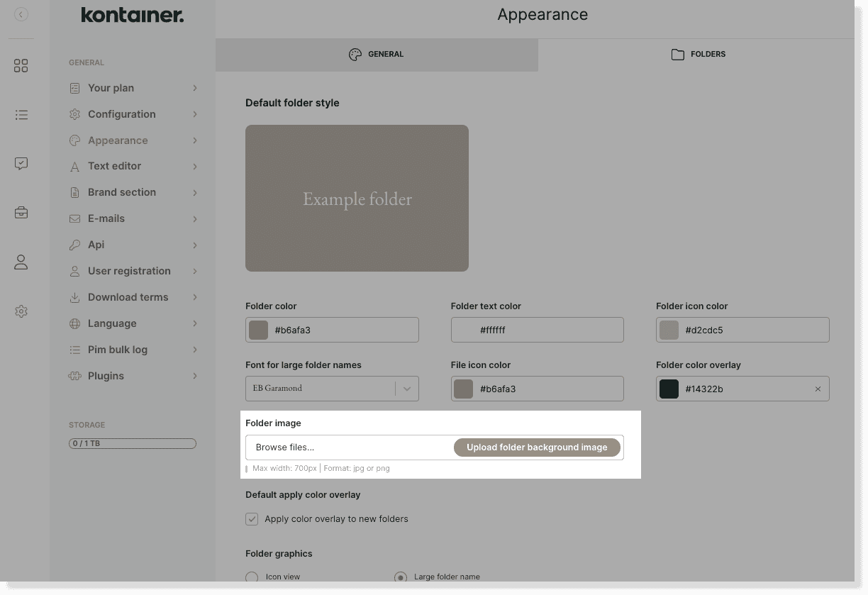Collapse the sidebar using the chevron circle icon
The image size is (868, 595).
pyautogui.click(x=21, y=13)
